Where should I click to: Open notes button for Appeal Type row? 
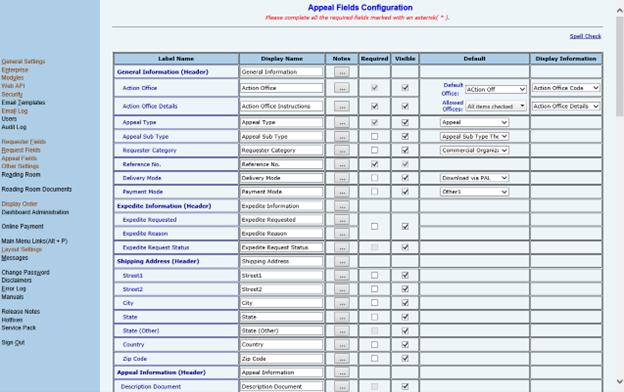pos(342,123)
